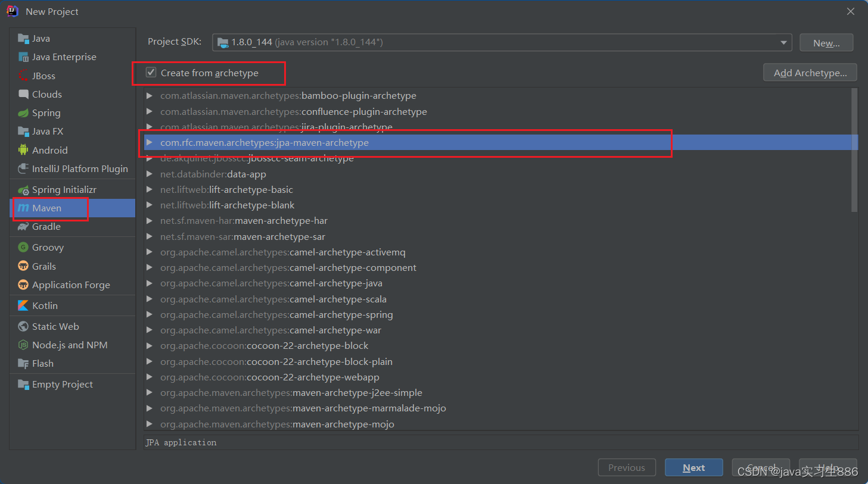Click the New... SDK button
868x484 pixels.
click(826, 43)
